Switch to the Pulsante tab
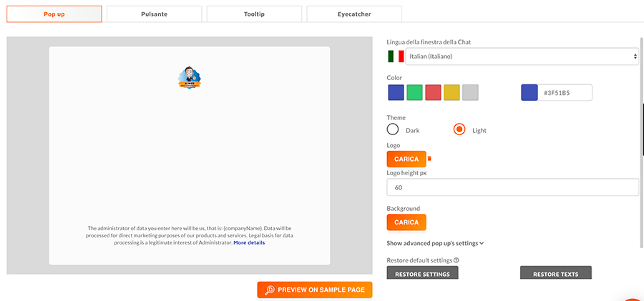 154,14
